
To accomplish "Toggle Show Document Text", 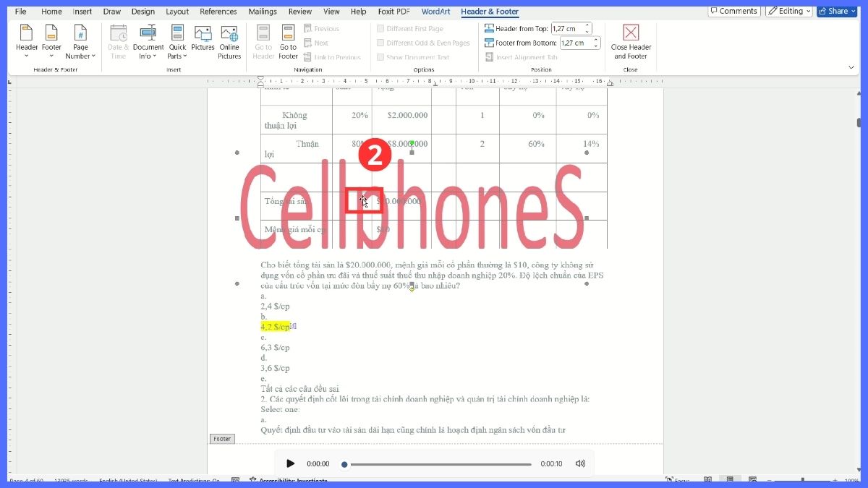I will pyautogui.click(x=380, y=57).
